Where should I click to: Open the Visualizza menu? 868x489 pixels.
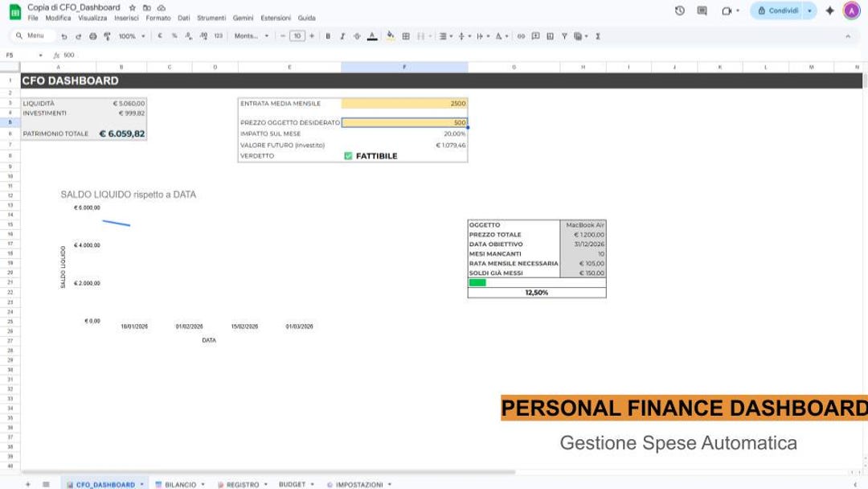coord(92,18)
